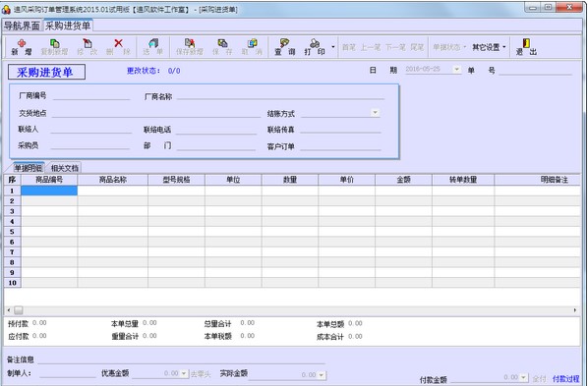Select the 单据明细 tab
The width and height of the screenshot is (588, 386).
coord(28,168)
